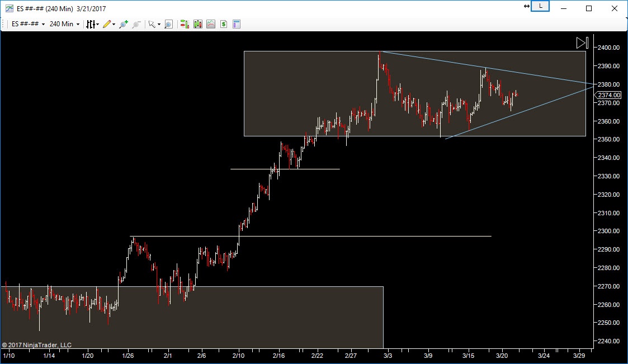Open the ES ##-## instrument selector dropdown

tap(28, 24)
